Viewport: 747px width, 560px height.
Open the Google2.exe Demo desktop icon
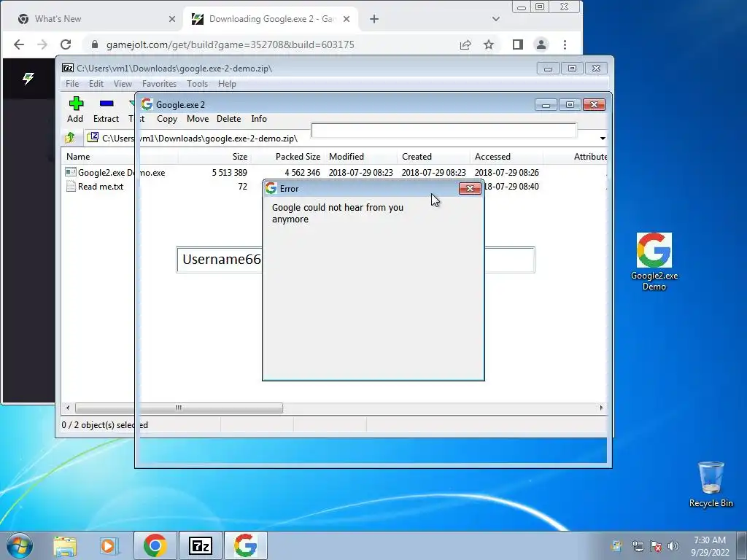click(x=654, y=262)
